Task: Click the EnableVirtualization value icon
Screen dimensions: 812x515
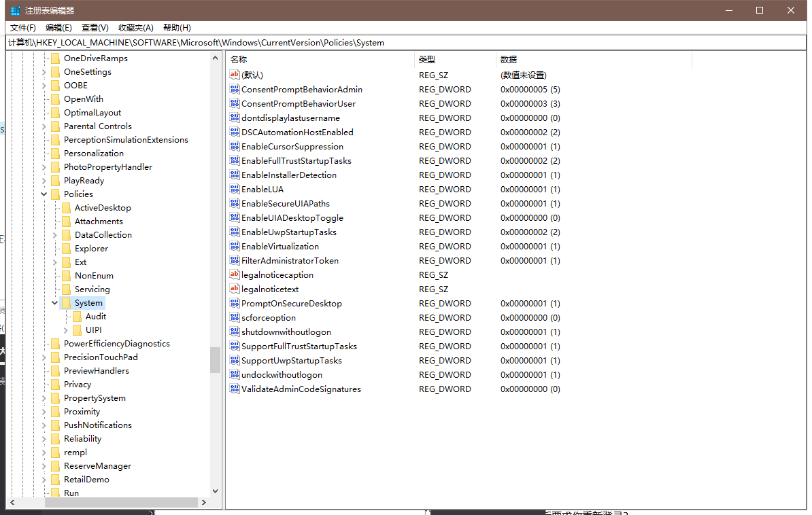Action: (235, 246)
